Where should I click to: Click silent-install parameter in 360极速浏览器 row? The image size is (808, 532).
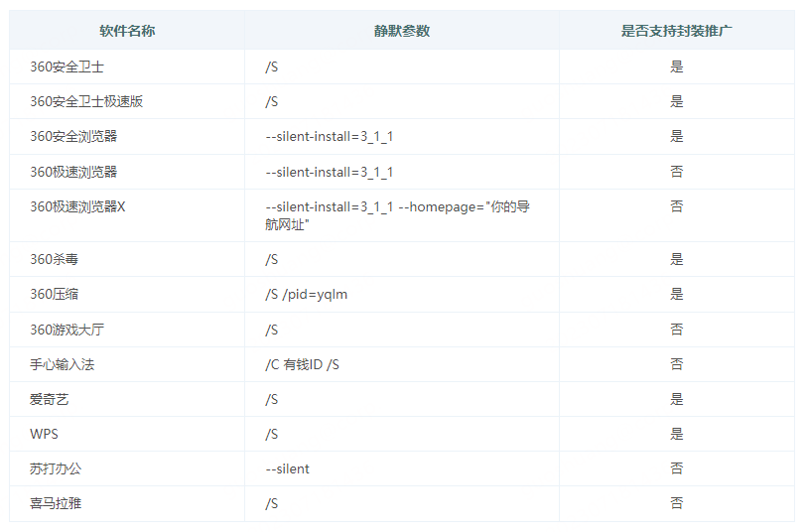330,172
